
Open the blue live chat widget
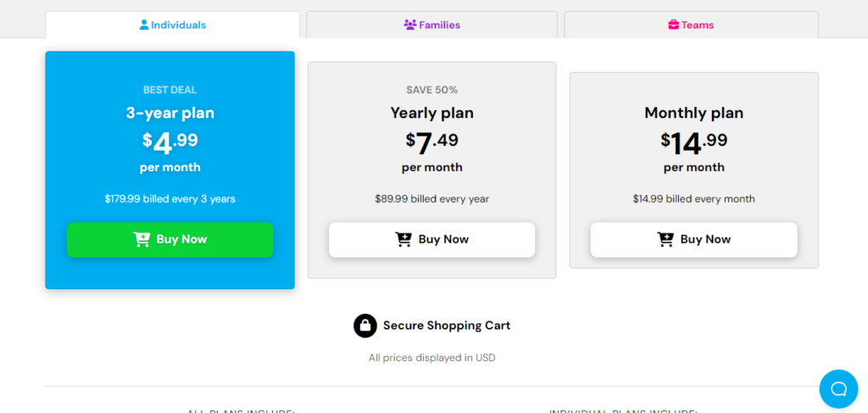pos(838,388)
